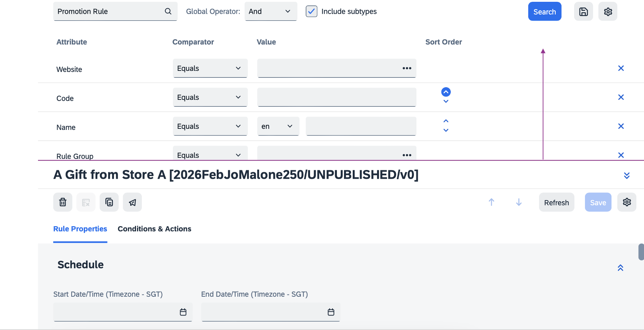Open editor settings gear beside Save
Screen dimensions: 644x330
(627, 202)
